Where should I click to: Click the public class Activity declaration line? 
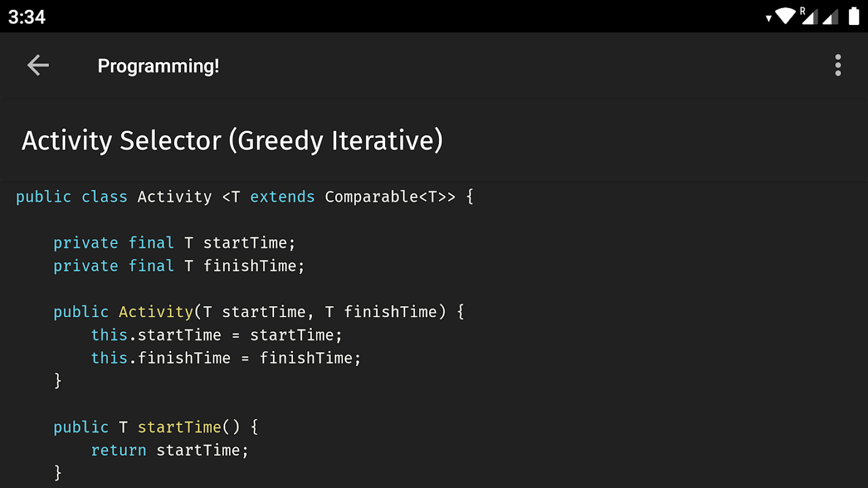click(245, 197)
